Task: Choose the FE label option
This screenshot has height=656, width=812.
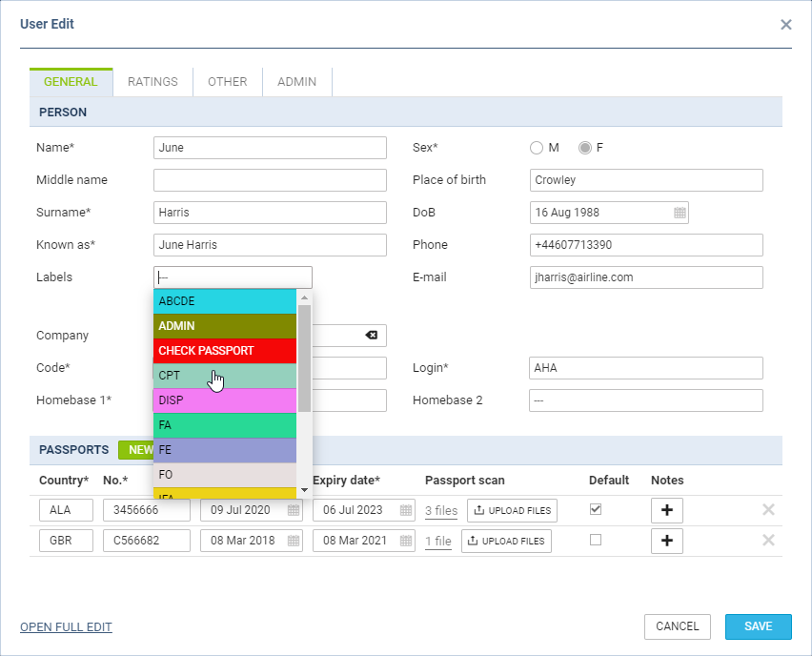Action: coord(225,450)
